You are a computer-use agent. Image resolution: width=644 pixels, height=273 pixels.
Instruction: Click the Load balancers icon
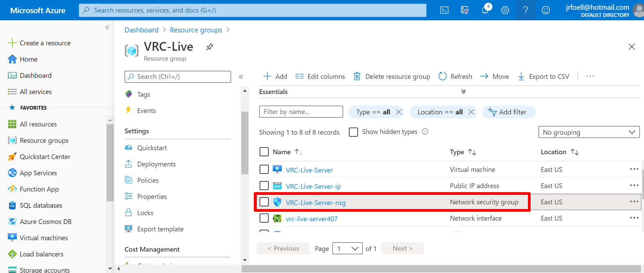[12, 254]
